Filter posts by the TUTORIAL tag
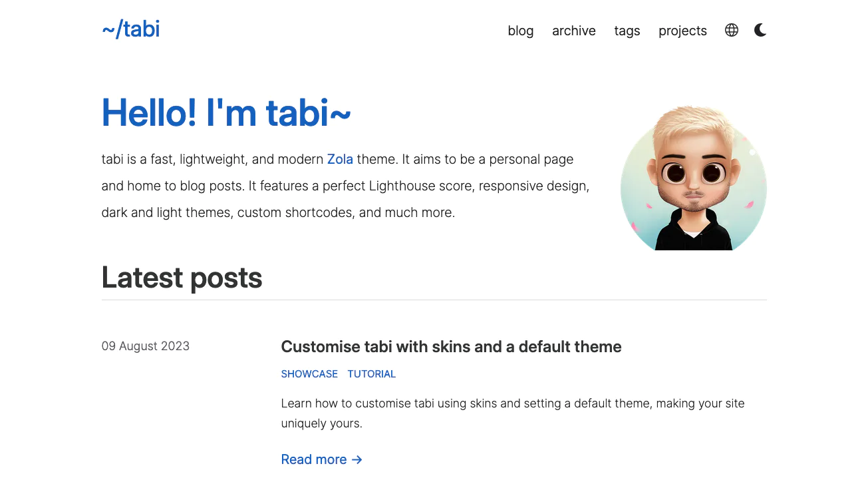The image size is (868, 496). (x=371, y=374)
